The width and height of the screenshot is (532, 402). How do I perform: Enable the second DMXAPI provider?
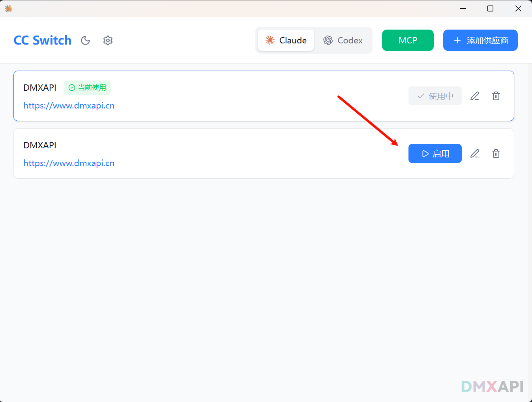pos(435,153)
